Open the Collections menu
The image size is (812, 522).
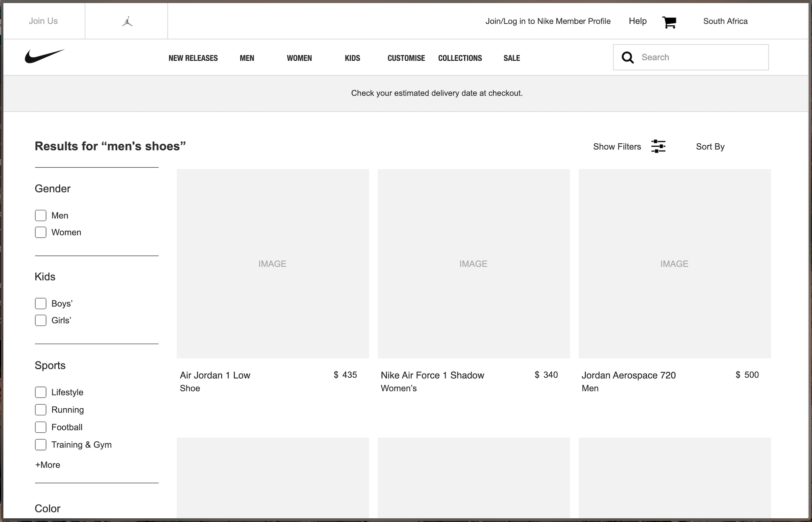pos(460,58)
